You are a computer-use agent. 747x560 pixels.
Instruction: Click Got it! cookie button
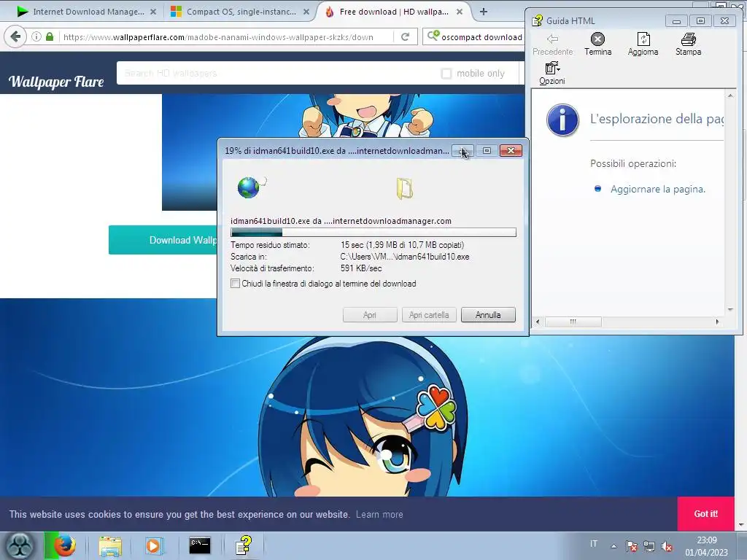(x=705, y=514)
